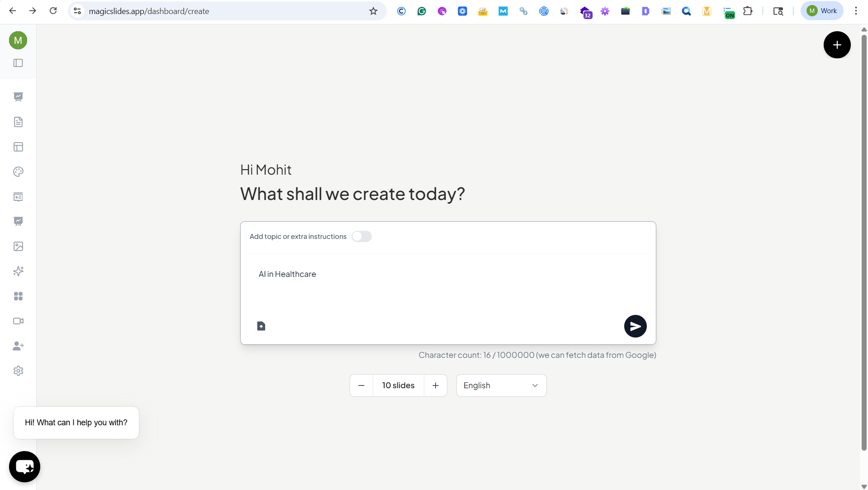Open the settings gear in sidebar
This screenshot has height=490, width=868.
(x=18, y=371)
